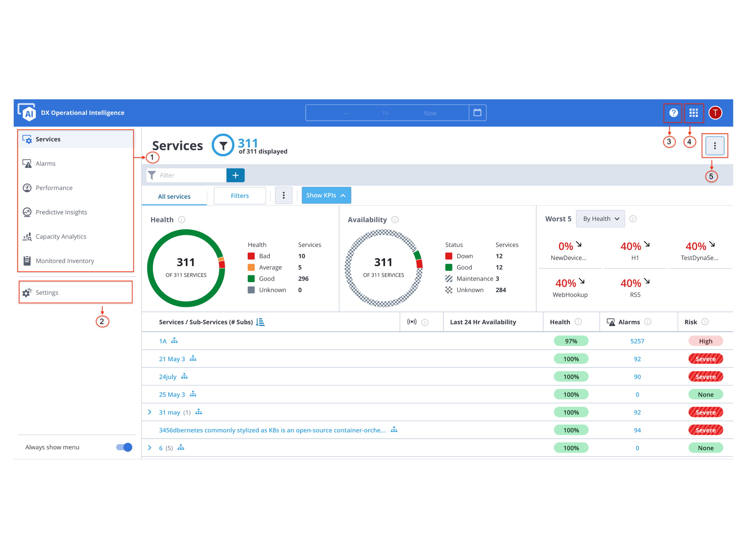Screen dimensions: 747x560
Task: Open the By Health dropdown
Action: coord(600,219)
